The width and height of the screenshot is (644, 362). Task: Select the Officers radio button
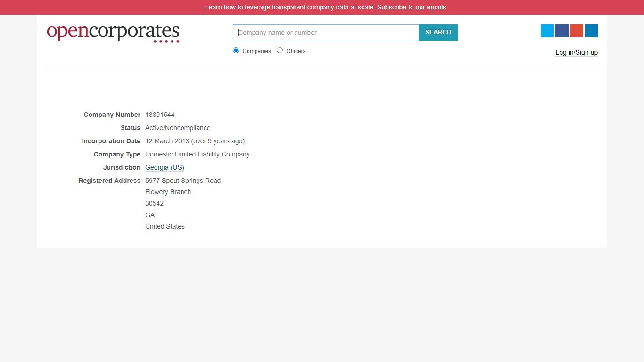[280, 50]
